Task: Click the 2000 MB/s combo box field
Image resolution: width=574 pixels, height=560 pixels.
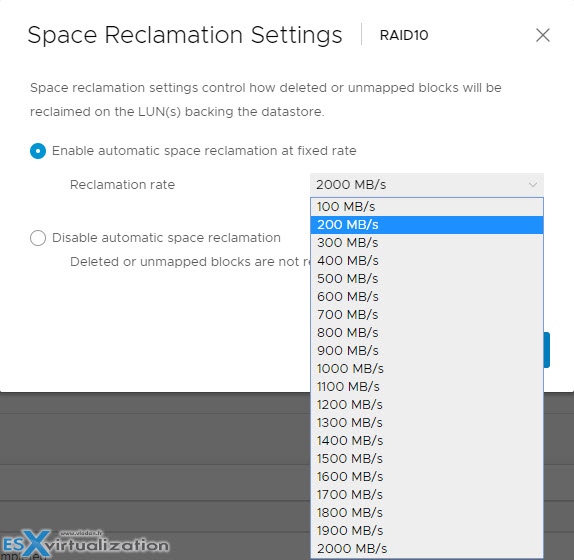Action: click(x=427, y=185)
